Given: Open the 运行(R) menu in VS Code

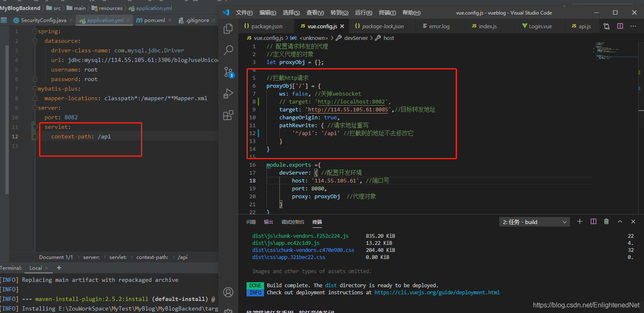Looking at the screenshot, I should pyautogui.click(x=364, y=13).
